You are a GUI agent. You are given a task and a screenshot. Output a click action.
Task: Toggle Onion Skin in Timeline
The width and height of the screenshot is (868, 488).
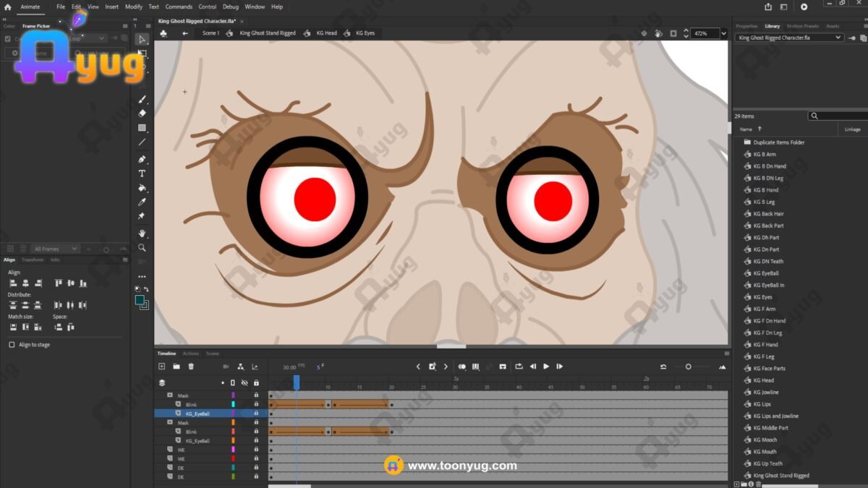pos(462,367)
